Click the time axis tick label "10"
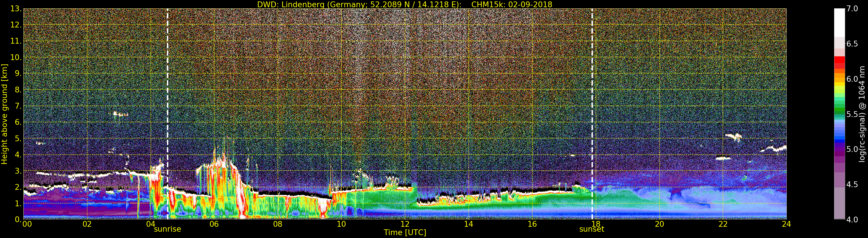 [x=341, y=224]
